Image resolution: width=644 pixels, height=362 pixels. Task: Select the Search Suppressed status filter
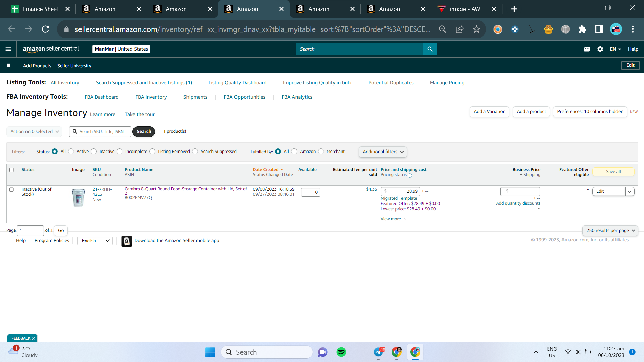[x=195, y=152]
